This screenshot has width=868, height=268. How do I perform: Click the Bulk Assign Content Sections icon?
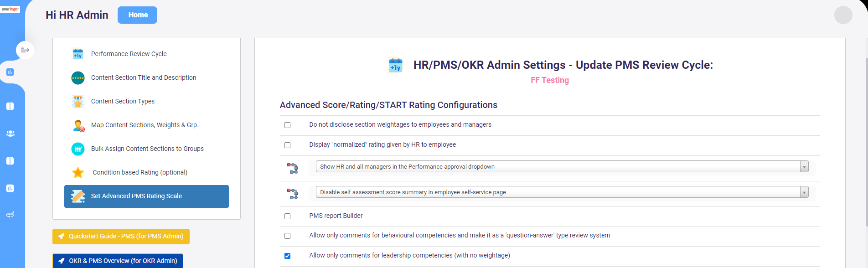pos(78,149)
